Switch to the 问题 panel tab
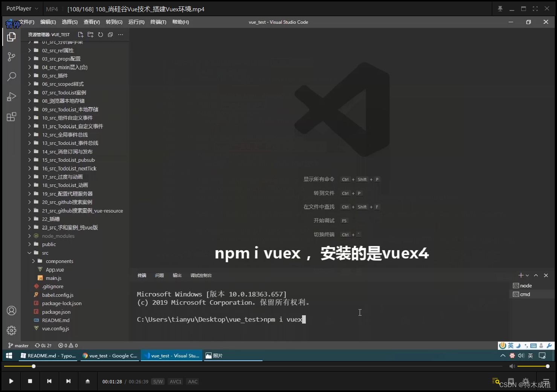557x392 pixels. (x=159, y=275)
